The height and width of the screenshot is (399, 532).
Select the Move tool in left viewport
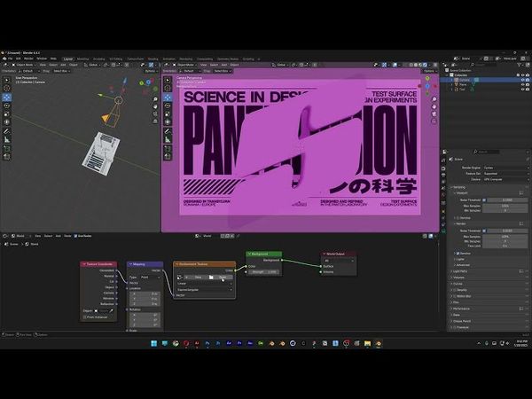[x=7, y=98]
